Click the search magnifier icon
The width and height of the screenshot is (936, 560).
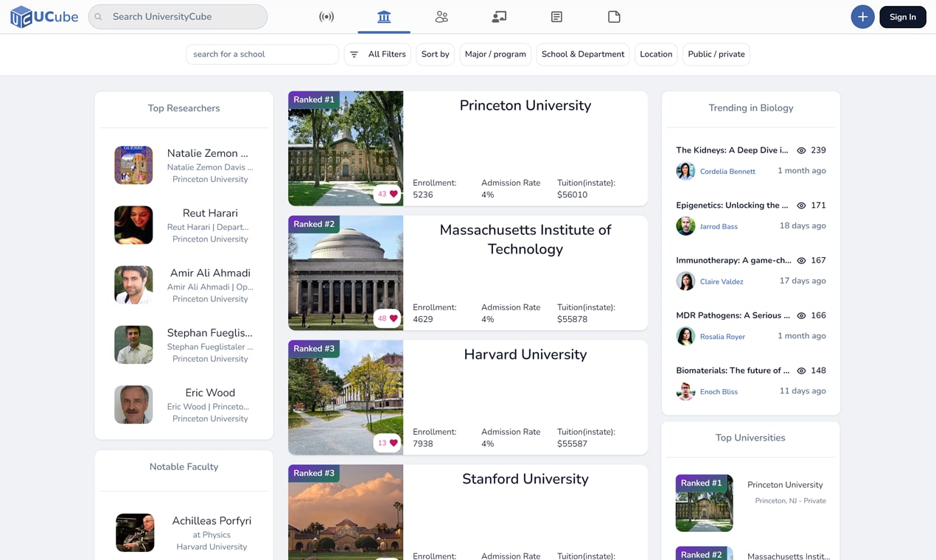[x=99, y=16]
